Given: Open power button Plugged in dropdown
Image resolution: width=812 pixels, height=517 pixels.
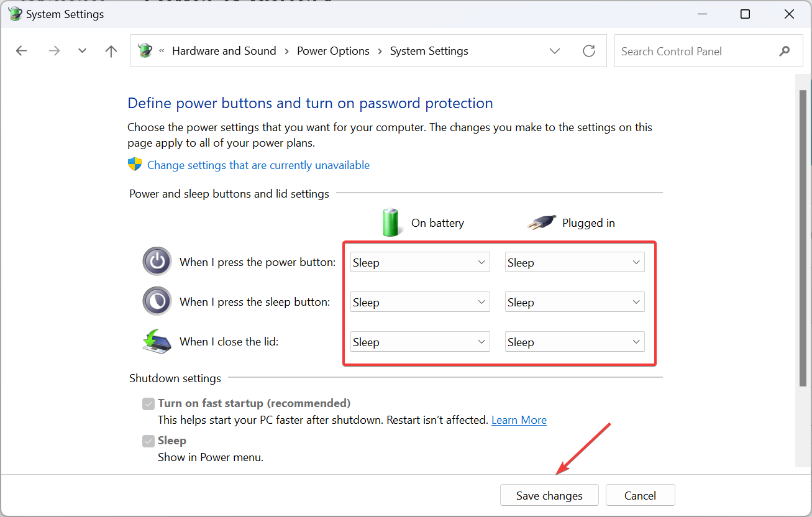Looking at the screenshot, I should point(575,262).
